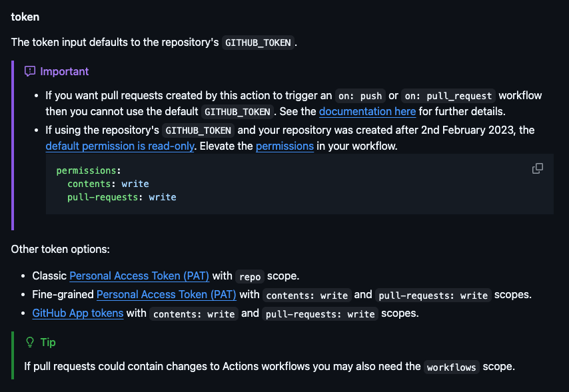
Task: Click 'Other token options:' text
Action: pos(60,250)
